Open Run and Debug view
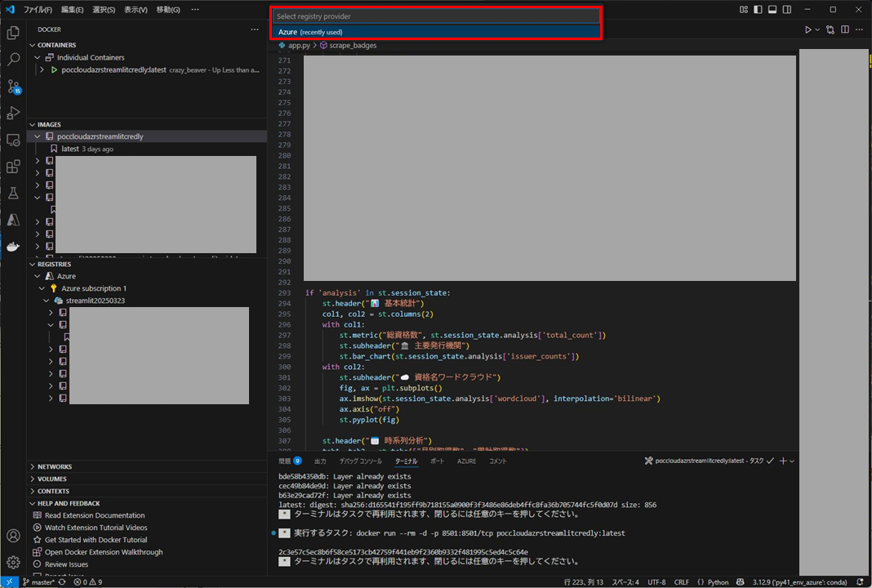Screen dimensions: 872x588 (13, 113)
